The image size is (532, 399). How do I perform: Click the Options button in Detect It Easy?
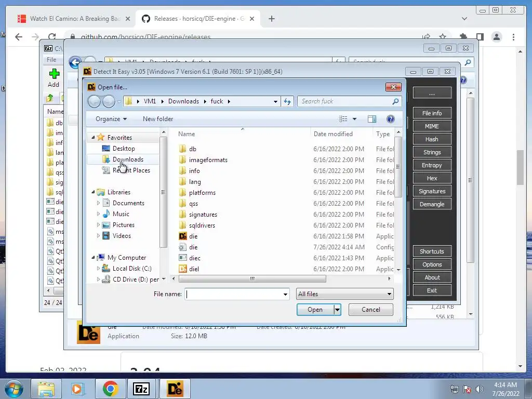coord(432,264)
